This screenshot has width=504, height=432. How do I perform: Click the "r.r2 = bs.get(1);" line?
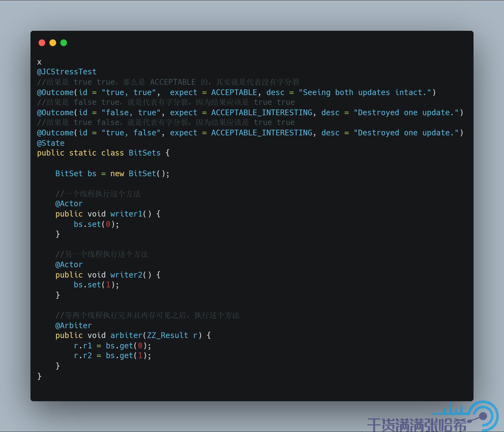(112, 355)
